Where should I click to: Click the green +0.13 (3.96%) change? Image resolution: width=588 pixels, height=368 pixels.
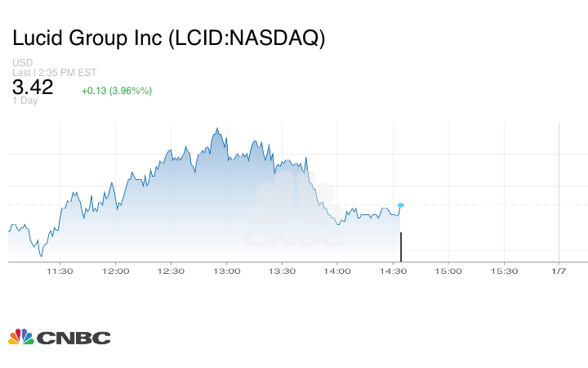pos(117,90)
